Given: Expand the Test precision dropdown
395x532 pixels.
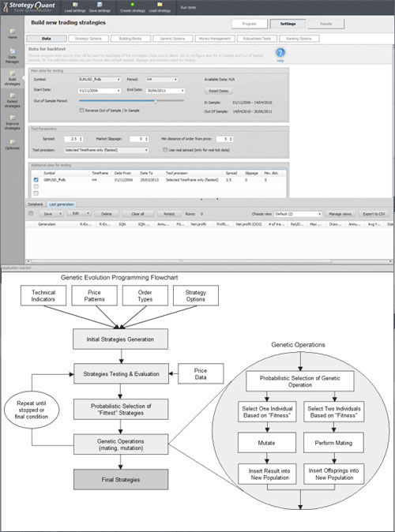Looking at the screenshot, I should point(107,150).
